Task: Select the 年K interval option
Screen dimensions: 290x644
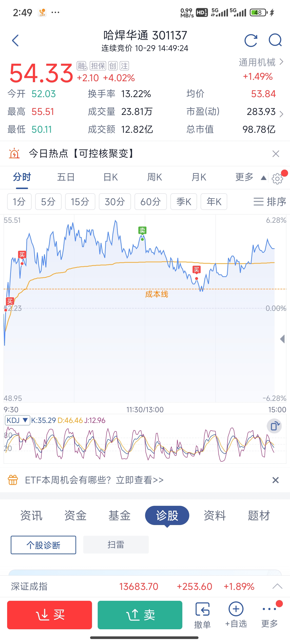Action: (214, 202)
